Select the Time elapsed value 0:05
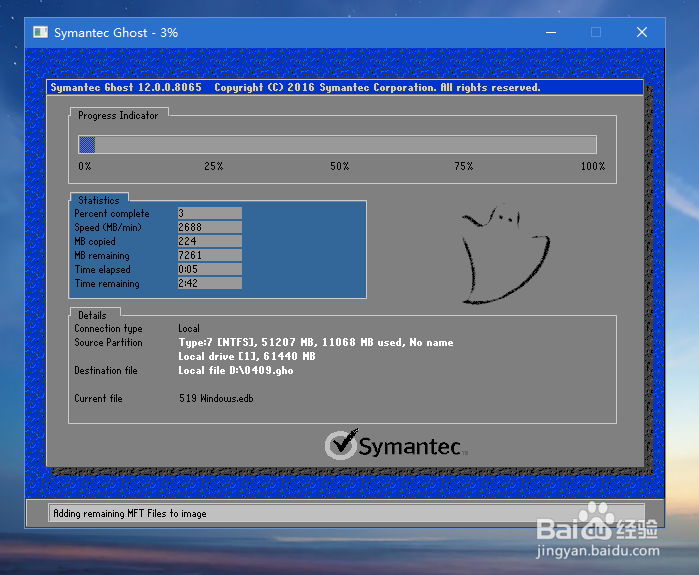The height and width of the screenshot is (575, 699). (210, 269)
